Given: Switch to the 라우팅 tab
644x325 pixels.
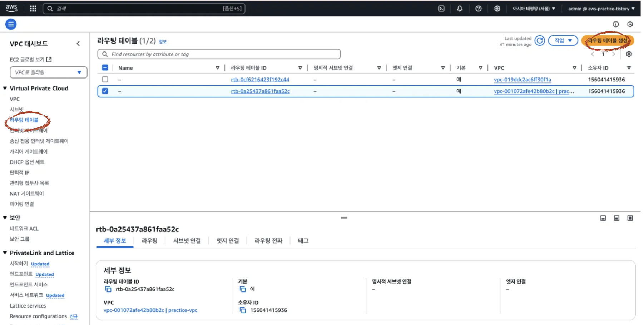Looking at the screenshot, I should (x=149, y=241).
